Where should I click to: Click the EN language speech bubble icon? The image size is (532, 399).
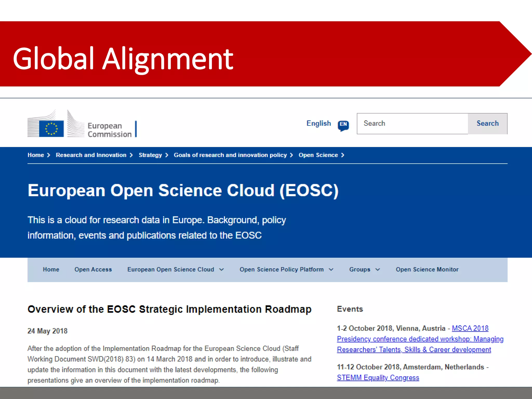[343, 125]
